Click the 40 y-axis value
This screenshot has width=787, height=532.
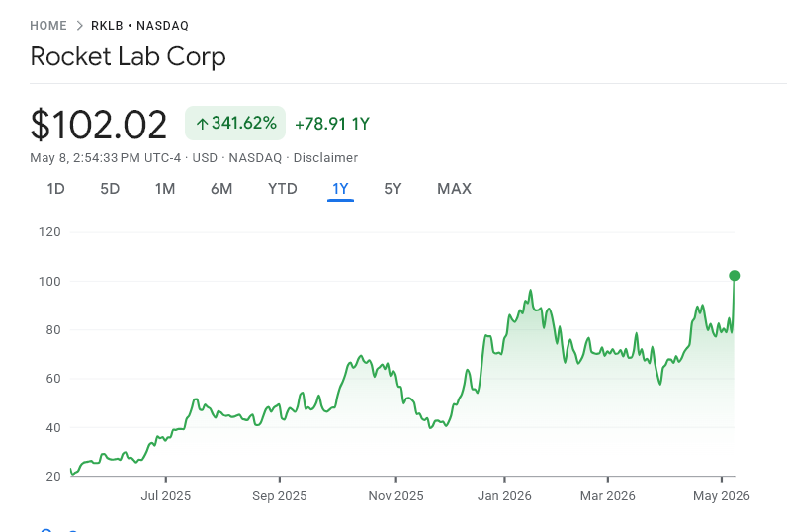[53, 428]
